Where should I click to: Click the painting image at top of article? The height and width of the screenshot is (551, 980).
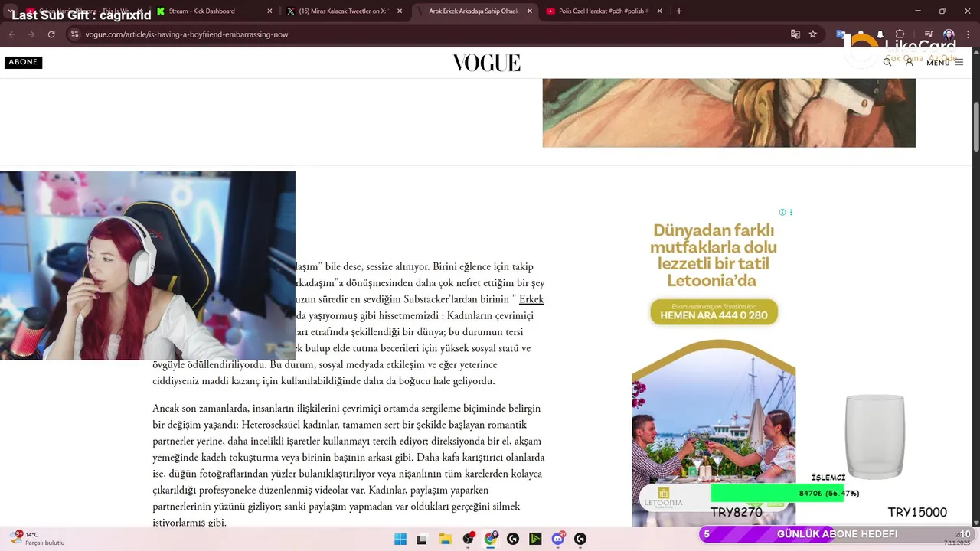729,112
